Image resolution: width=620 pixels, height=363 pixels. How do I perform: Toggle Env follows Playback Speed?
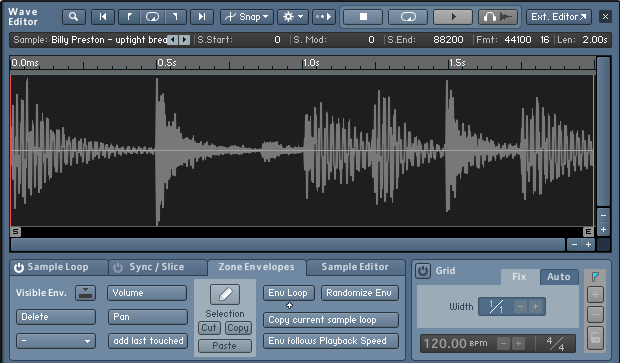[x=331, y=341]
